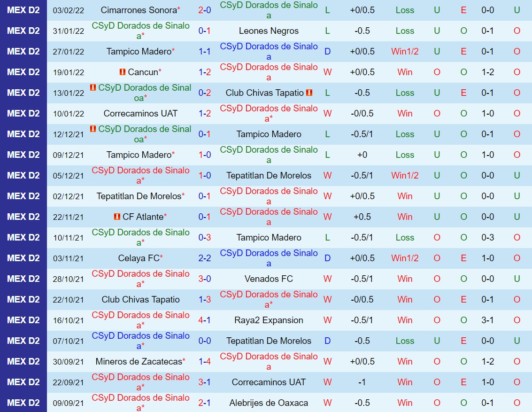
Task: Select the date 30/09/21
Action: (68, 362)
